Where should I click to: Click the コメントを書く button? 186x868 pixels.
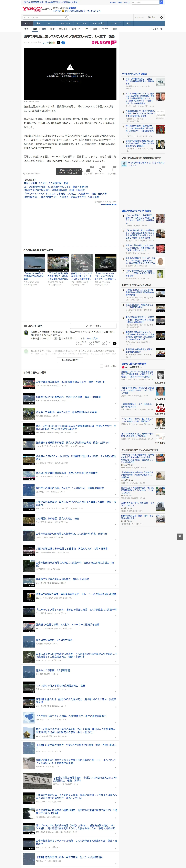coord(93,326)
